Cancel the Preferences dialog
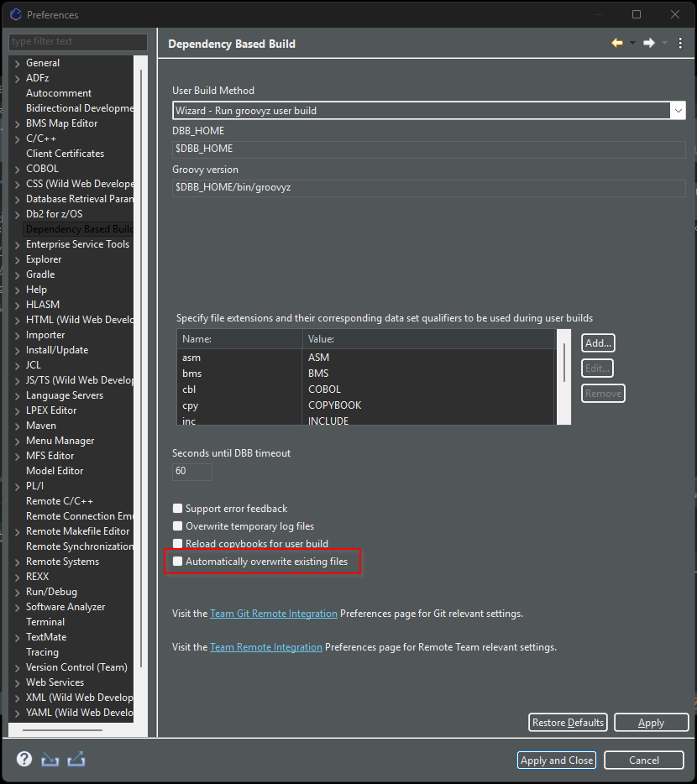This screenshot has width=697, height=784. (x=644, y=760)
